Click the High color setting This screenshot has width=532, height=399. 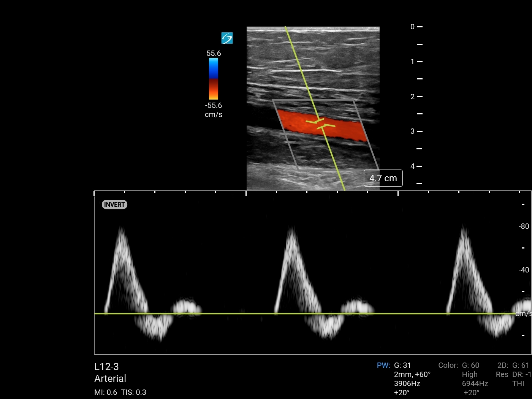470,374
